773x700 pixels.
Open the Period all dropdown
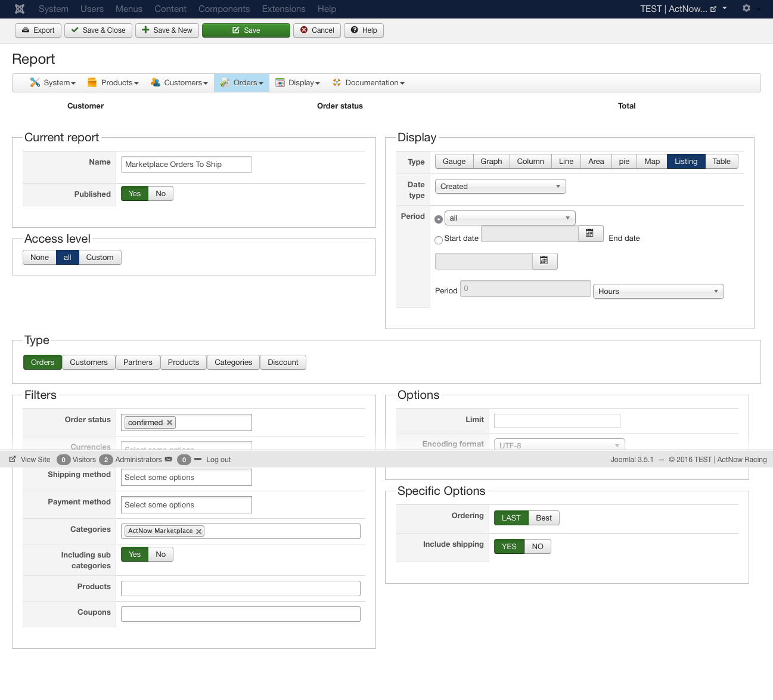(x=510, y=218)
